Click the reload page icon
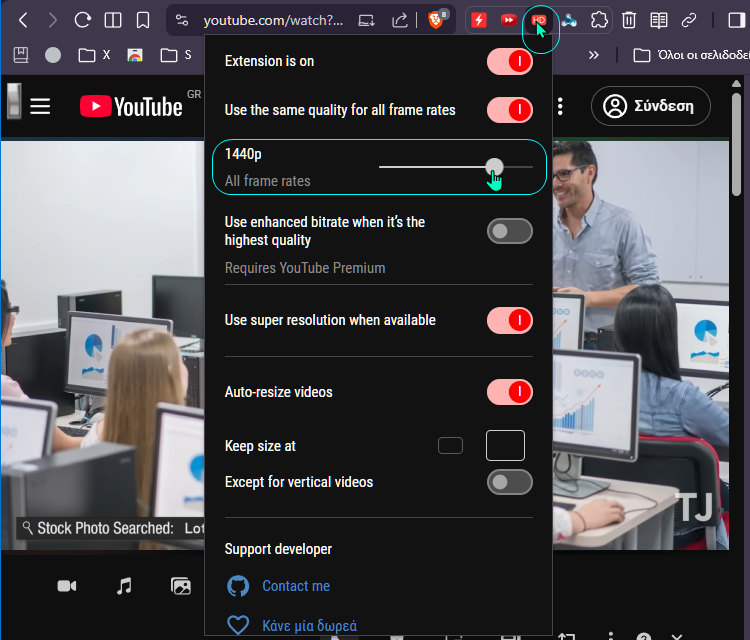The height and width of the screenshot is (640, 750). tap(83, 20)
